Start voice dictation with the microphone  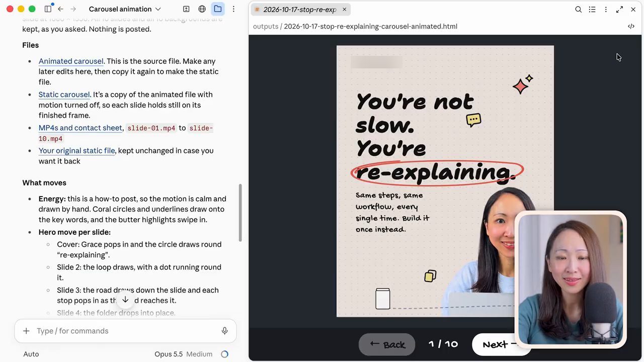pos(225,331)
